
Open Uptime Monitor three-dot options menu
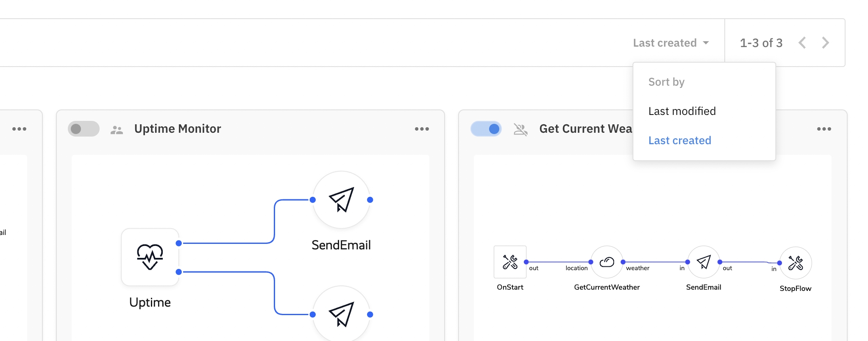[x=422, y=129]
